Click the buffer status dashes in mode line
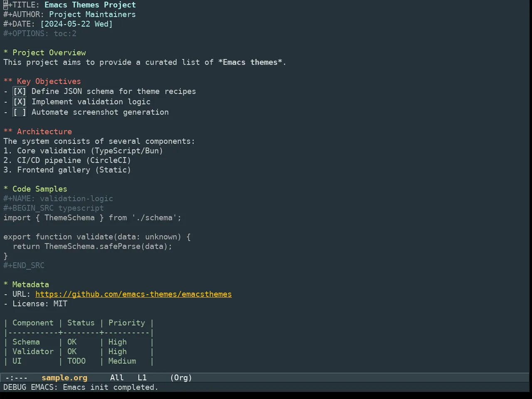This screenshot has height=399, width=532. pyautogui.click(x=17, y=378)
